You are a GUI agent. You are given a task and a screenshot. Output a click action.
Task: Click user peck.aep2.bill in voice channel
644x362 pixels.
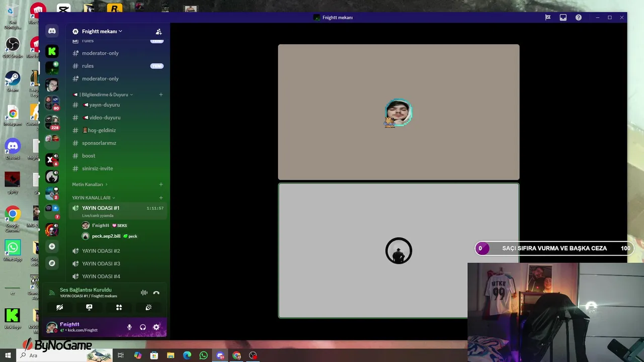pyautogui.click(x=122, y=236)
